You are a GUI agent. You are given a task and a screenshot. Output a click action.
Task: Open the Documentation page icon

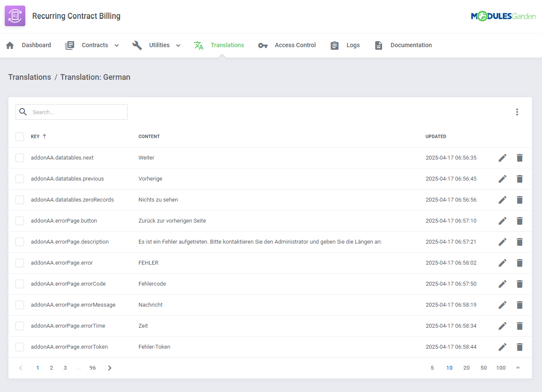(378, 45)
